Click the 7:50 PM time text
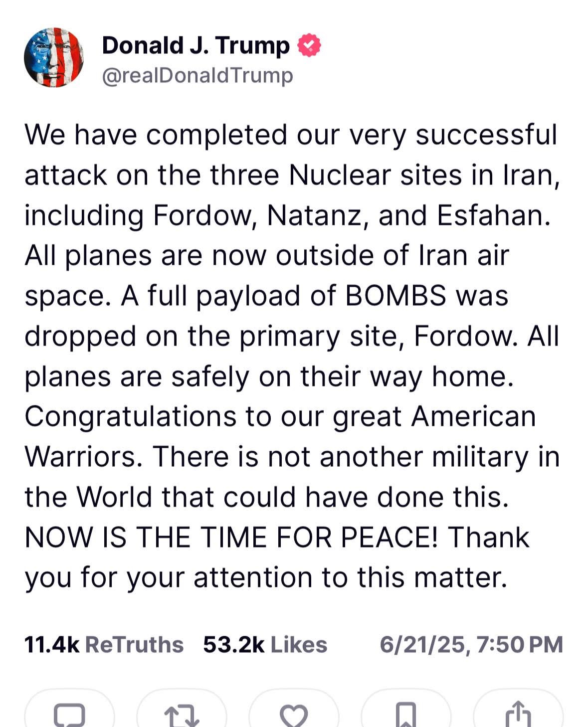 click(520, 645)
